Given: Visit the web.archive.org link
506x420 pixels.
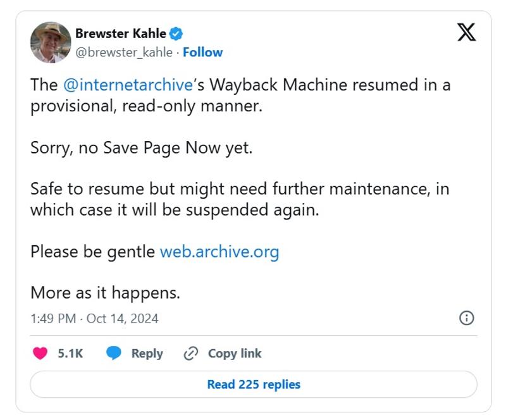Looking at the screenshot, I should tap(219, 252).
